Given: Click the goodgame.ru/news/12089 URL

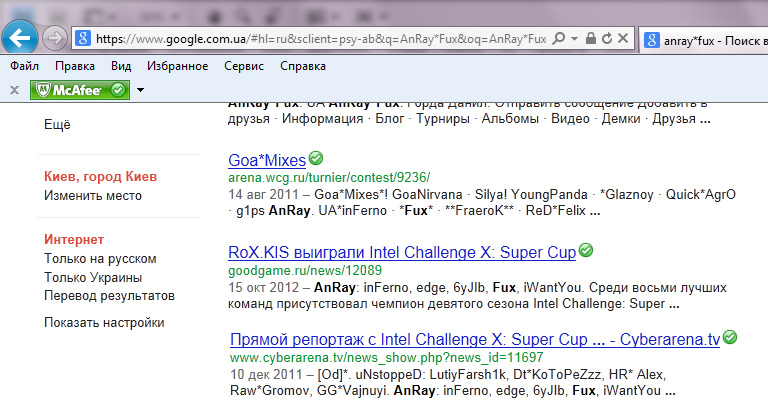Looking at the screenshot, I should tap(305, 270).
